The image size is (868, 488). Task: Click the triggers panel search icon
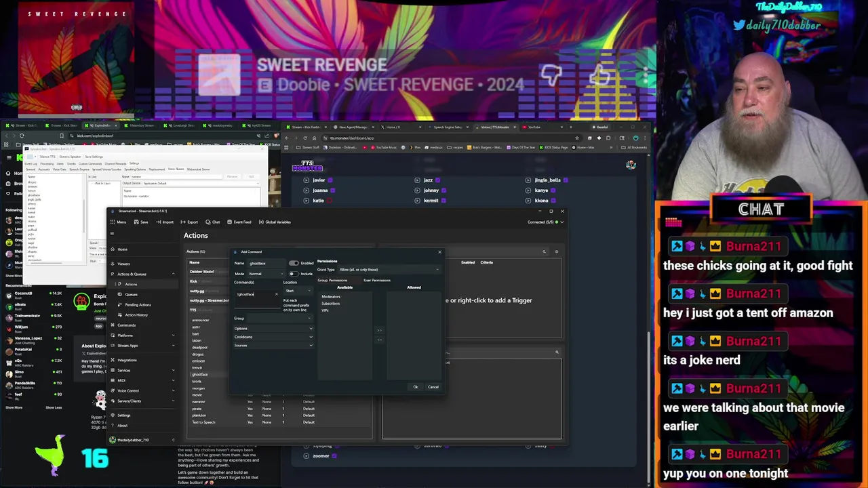(x=544, y=251)
